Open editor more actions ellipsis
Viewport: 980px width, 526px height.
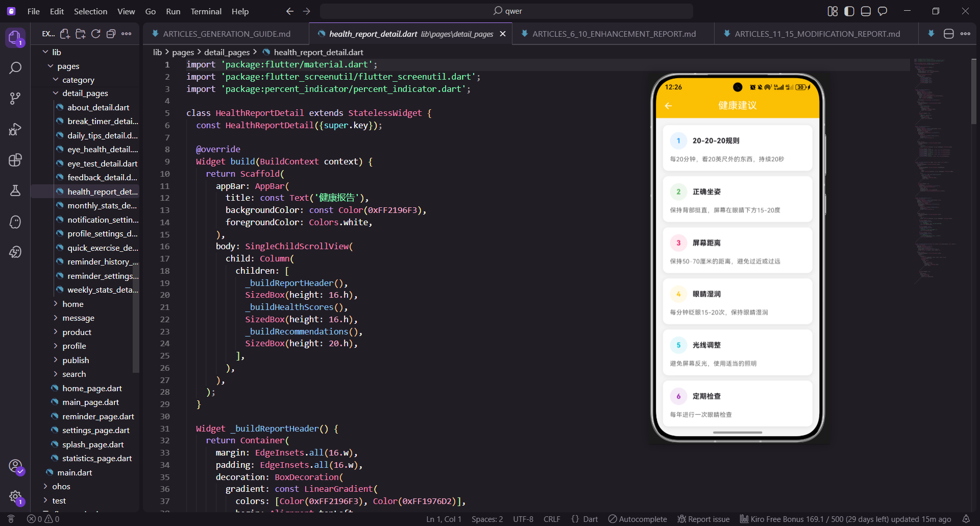pyautogui.click(x=965, y=34)
